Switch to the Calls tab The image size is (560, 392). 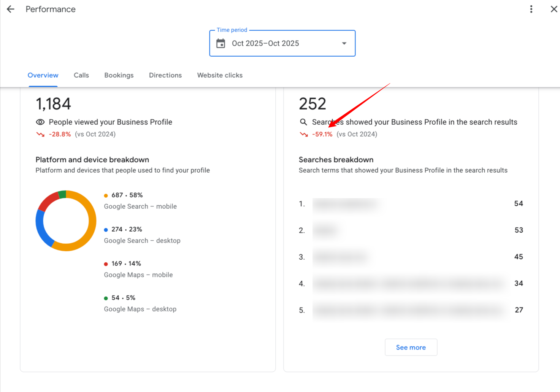coord(81,75)
